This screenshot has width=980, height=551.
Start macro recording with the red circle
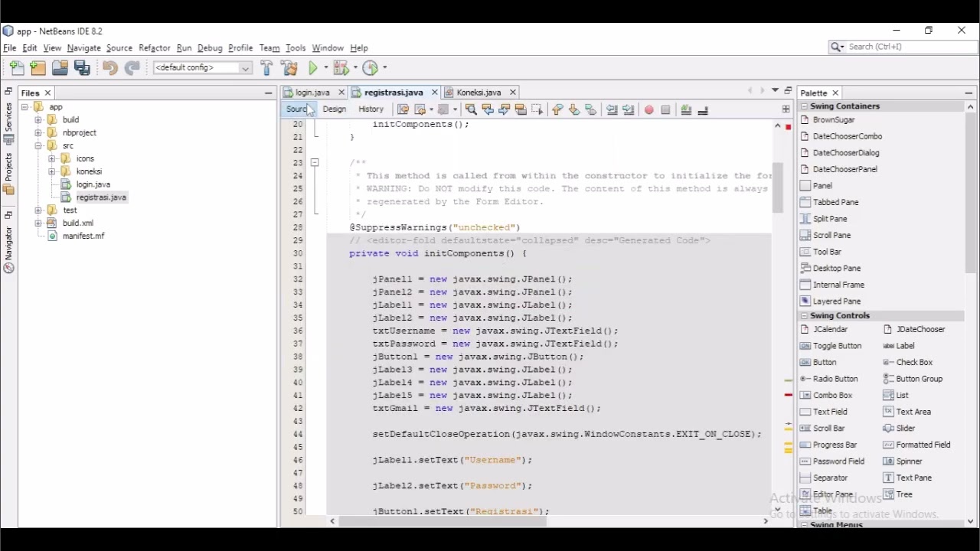tap(650, 110)
